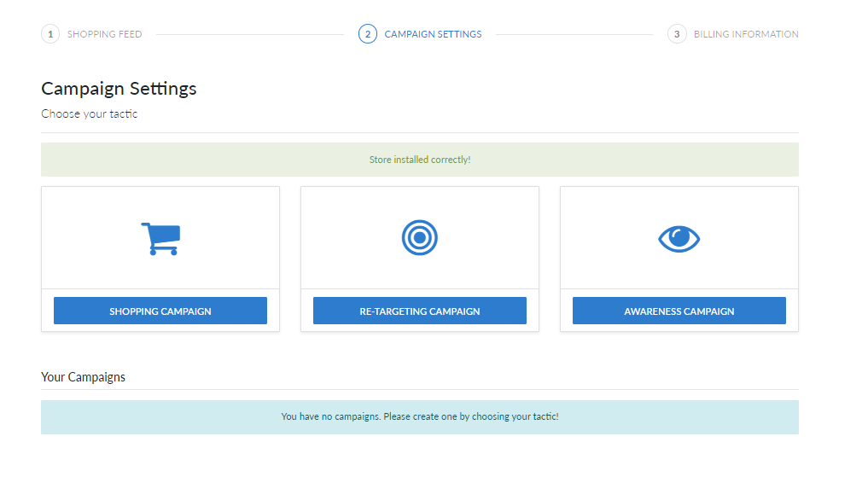The width and height of the screenshot is (868, 477).
Task: Click the 'Choose your tactic' subtitle
Action: (89, 114)
